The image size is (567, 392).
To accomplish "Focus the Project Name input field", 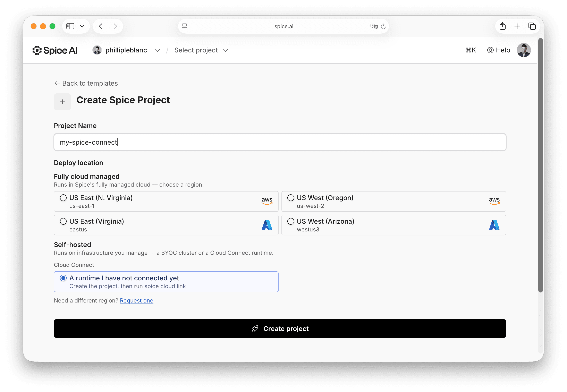I will (x=280, y=142).
